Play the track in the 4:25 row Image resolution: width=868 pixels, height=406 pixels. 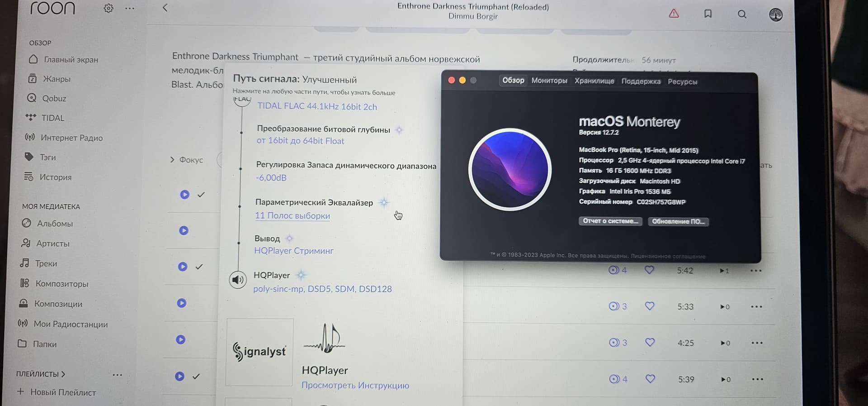(x=181, y=339)
